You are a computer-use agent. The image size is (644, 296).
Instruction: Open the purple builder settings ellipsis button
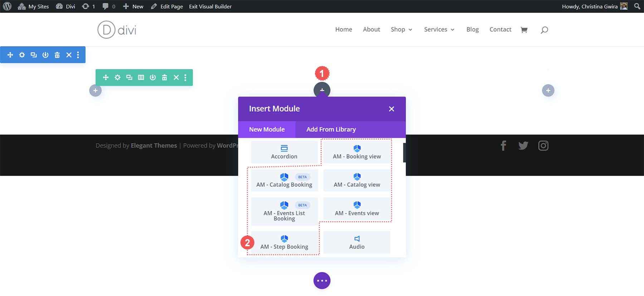(x=322, y=281)
